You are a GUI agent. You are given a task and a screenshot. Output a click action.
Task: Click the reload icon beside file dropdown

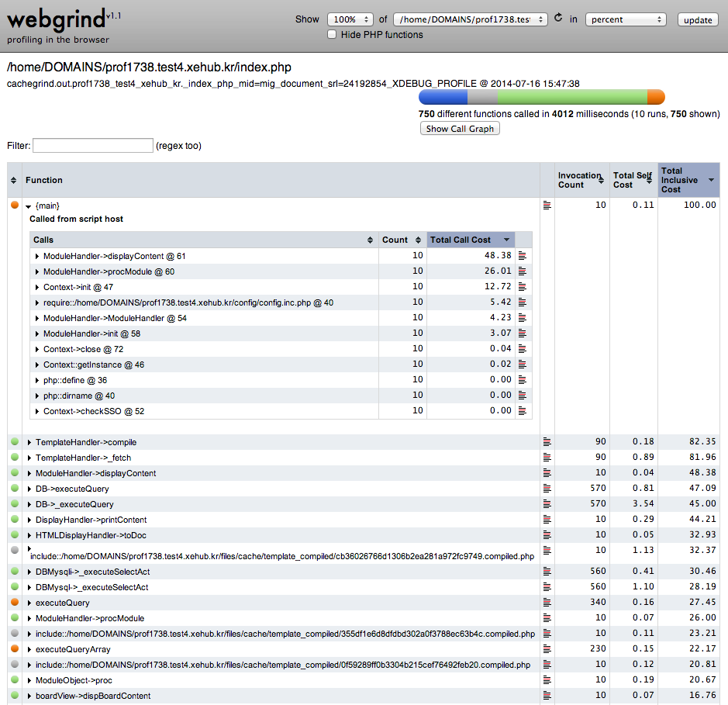558,19
